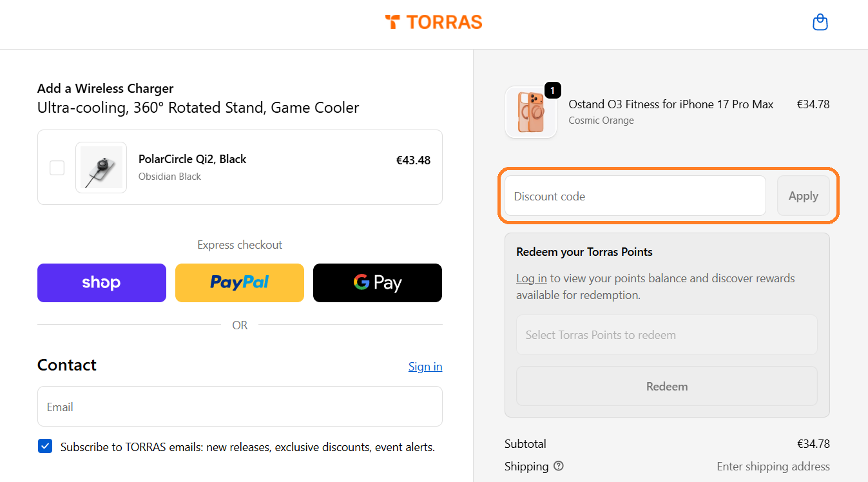This screenshot has width=868, height=482.
Task: Click the shipping help question mark
Action: tap(558, 466)
